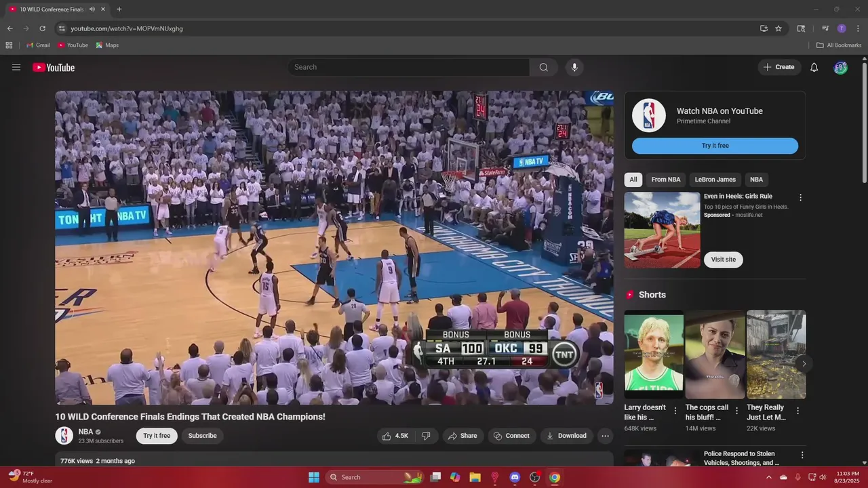
Task: Select the NBA filter chip
Action: click(757, 180)
